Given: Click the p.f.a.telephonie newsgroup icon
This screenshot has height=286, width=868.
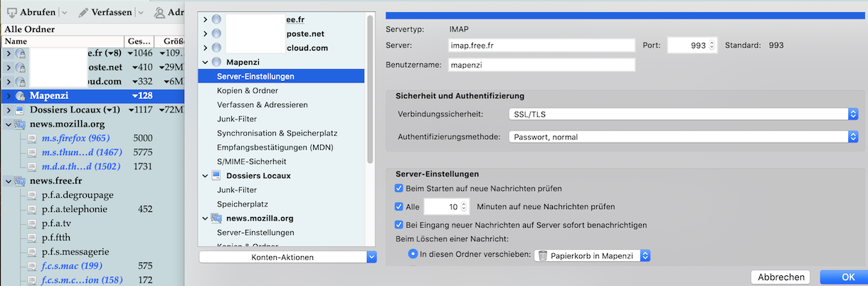Looking at the screenshot, I should coord(32,209).
